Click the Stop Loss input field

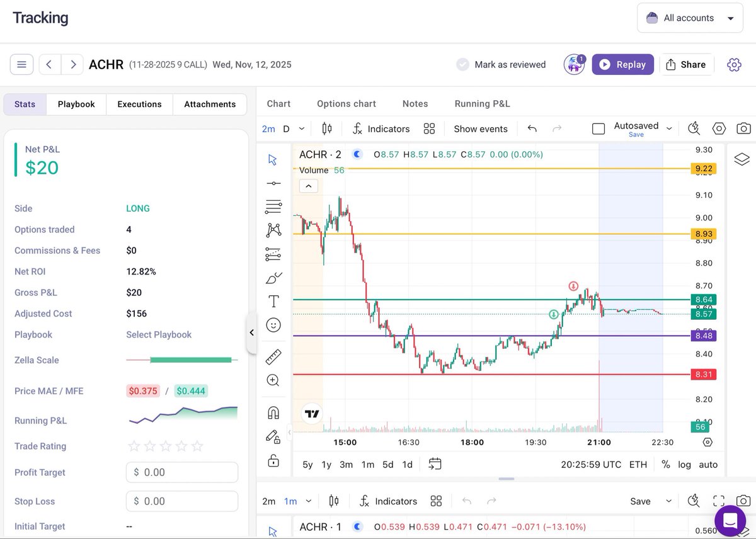[x=182, y=501]
